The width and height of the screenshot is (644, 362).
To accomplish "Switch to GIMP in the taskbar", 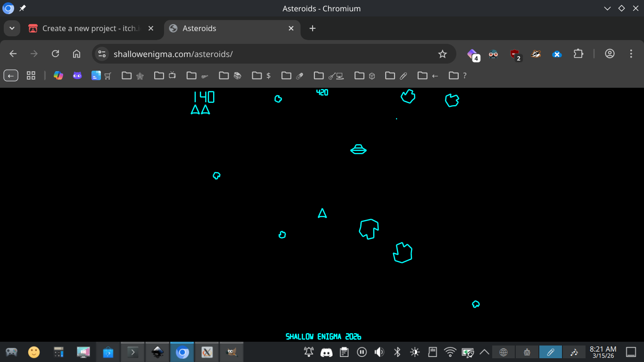I will click(x=231, y=352).
